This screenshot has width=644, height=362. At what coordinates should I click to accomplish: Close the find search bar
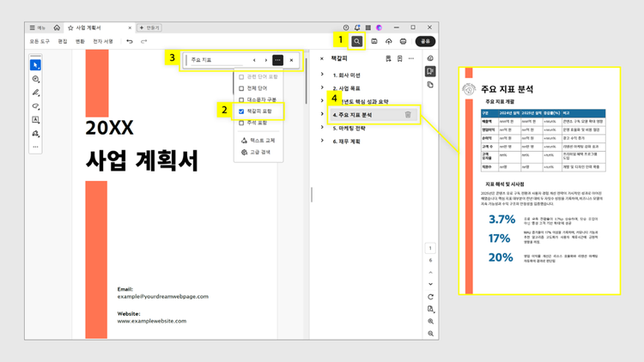tap(292, 60)
